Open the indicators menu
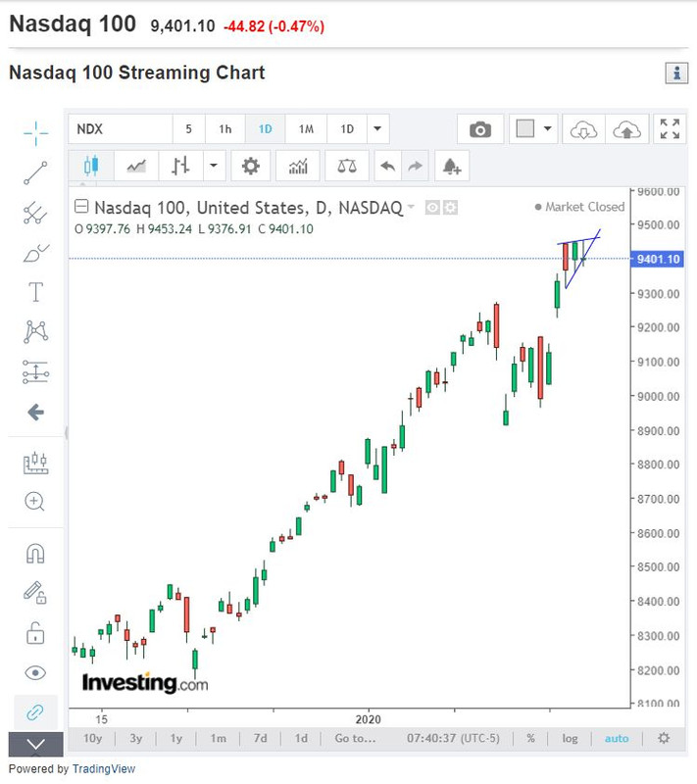This screenshot has height=784, width=697. pos(298,166)
